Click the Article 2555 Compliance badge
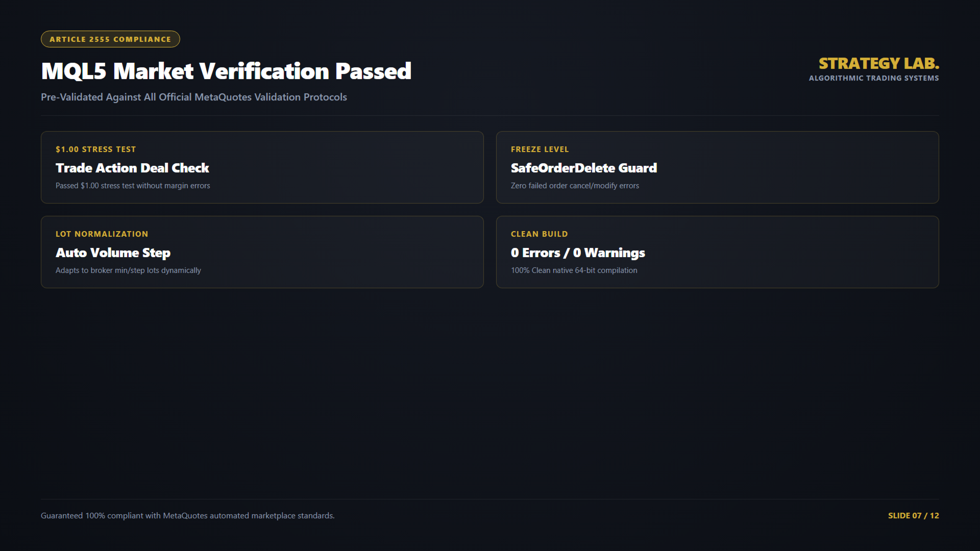 (110, 39)
